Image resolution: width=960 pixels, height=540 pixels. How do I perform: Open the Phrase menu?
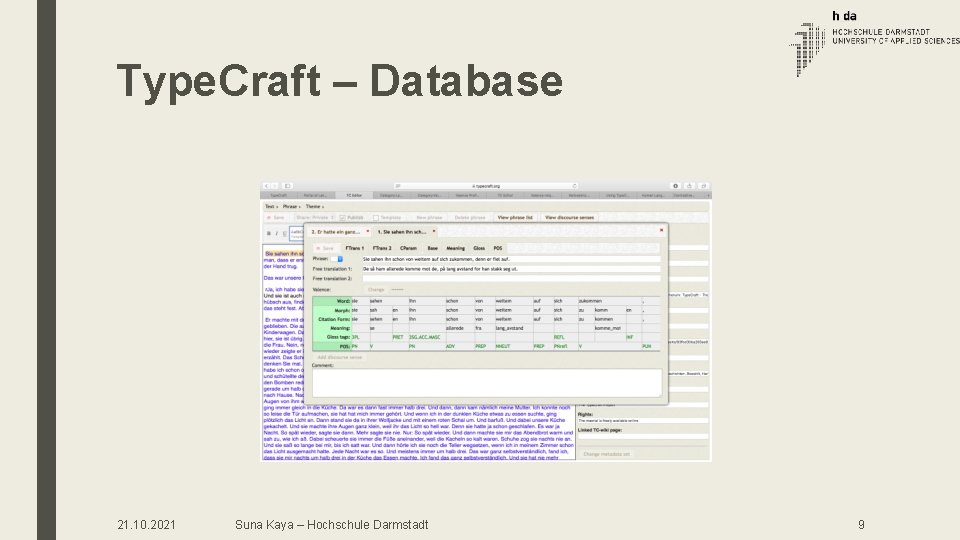pos(291,207)
